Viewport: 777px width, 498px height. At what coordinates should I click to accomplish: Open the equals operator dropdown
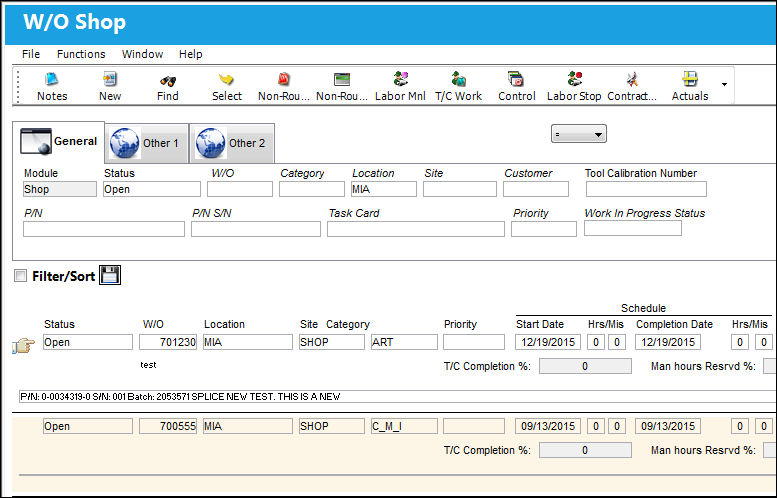(x=578, y=134)
